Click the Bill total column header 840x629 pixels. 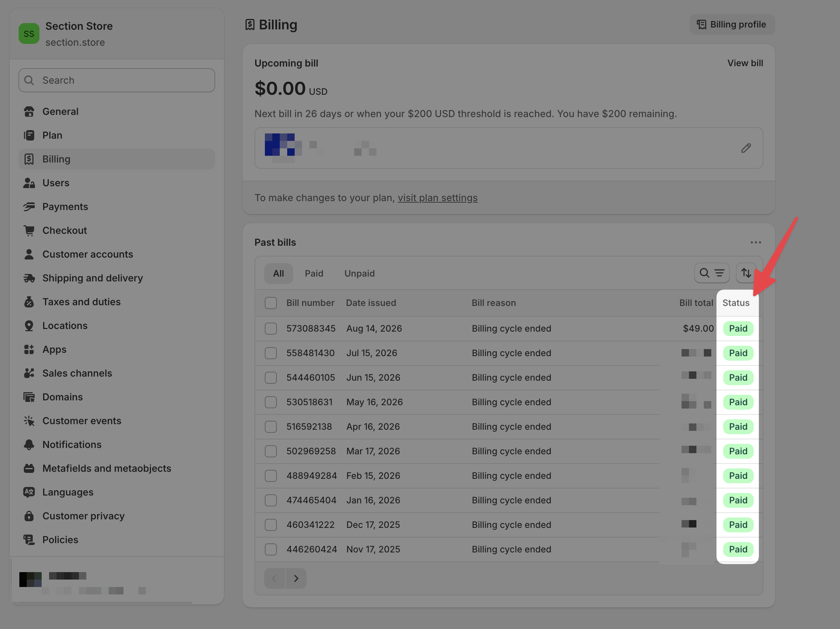click(x=696, y=303)
